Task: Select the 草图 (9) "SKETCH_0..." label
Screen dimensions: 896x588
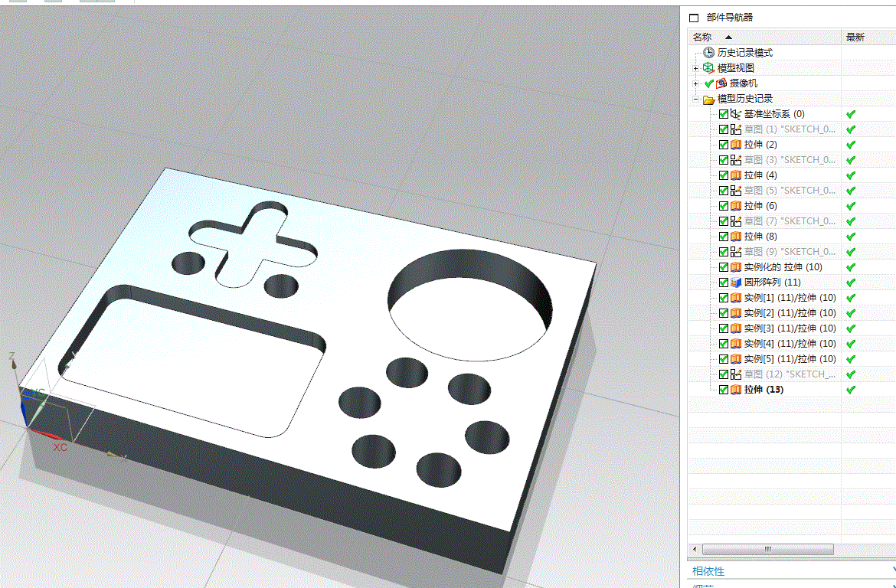Action: tap(790, 252)
